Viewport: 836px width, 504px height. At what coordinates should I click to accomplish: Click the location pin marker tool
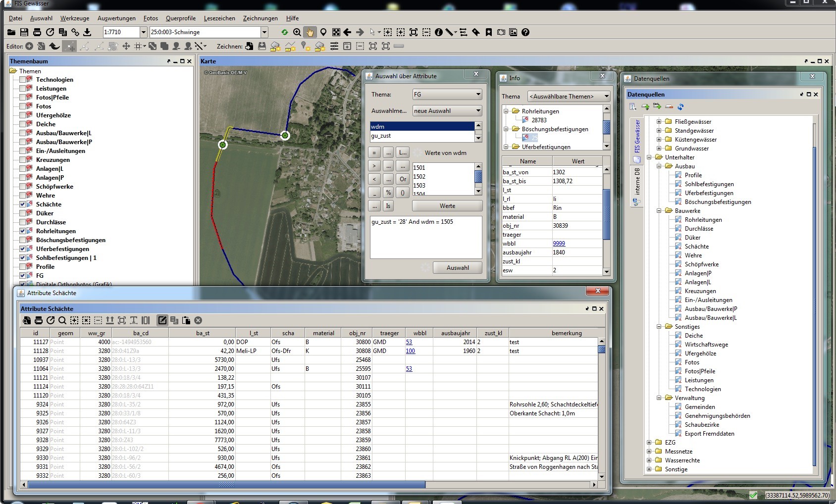coord(323,32)
